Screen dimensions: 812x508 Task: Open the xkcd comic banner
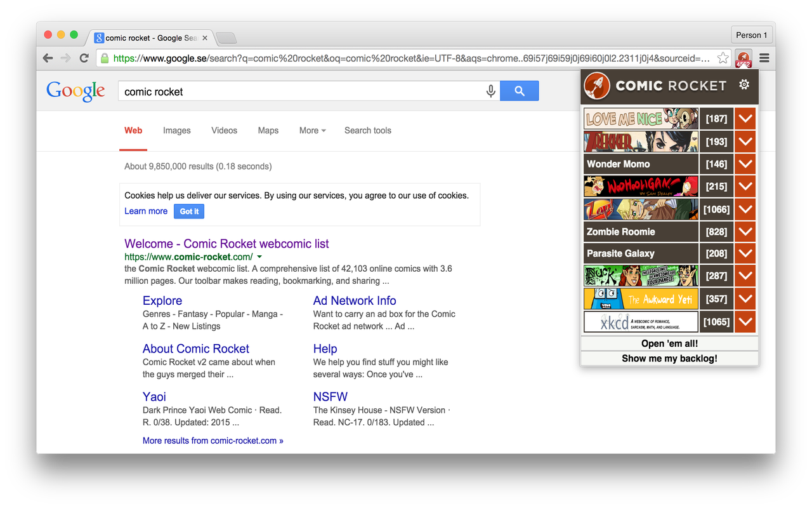[x=641, y=321]
